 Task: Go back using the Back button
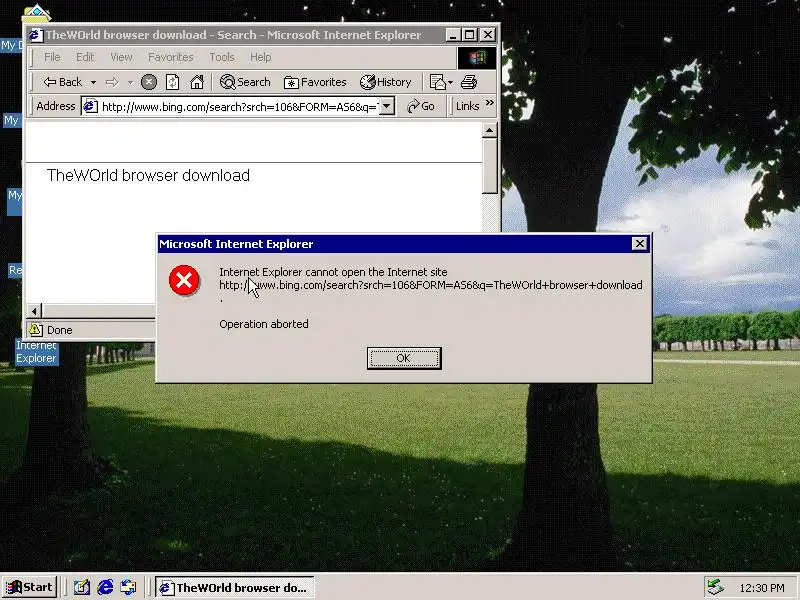point(63,82)
